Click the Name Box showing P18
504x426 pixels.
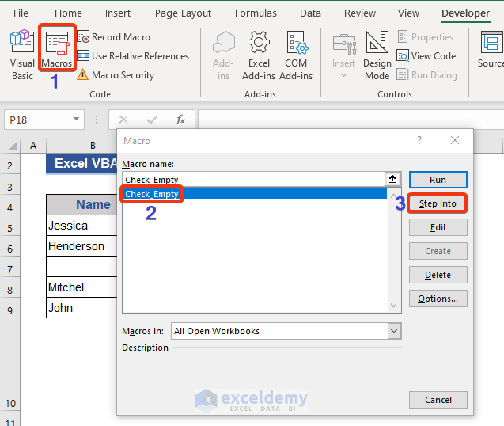click(39, 120)
